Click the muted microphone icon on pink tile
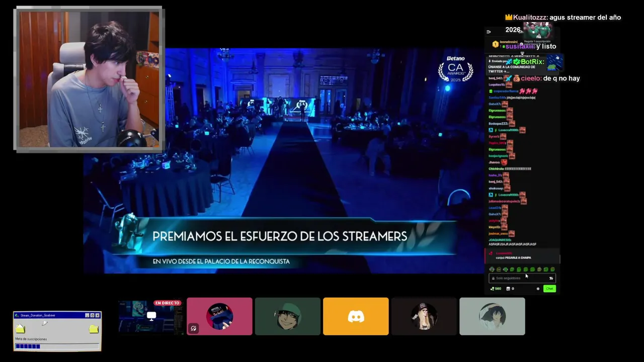 click(194, 328)
